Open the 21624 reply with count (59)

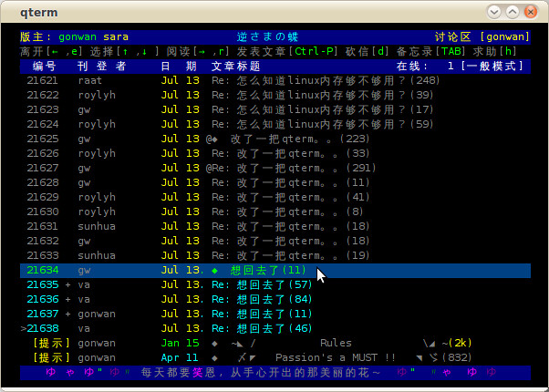click(275, 124)
